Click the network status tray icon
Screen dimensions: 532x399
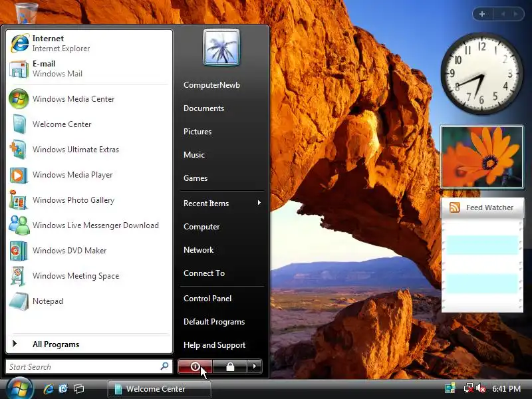(x=469, y=388)
